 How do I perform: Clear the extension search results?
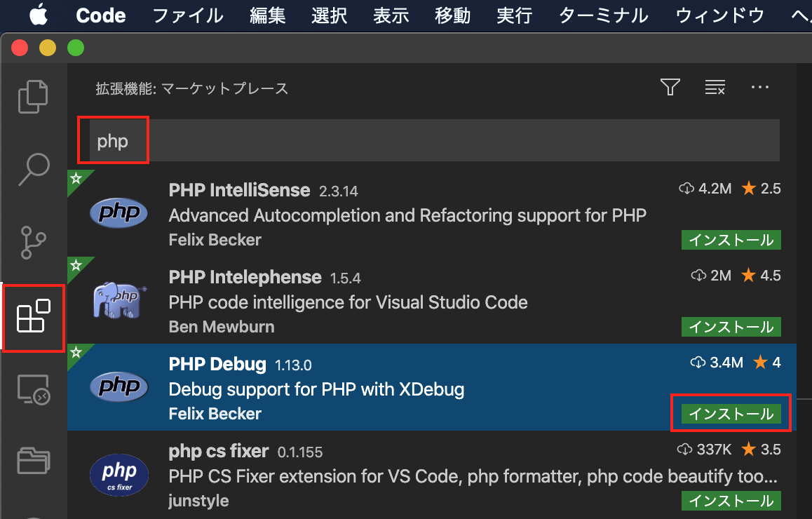[x=715, y=87]
